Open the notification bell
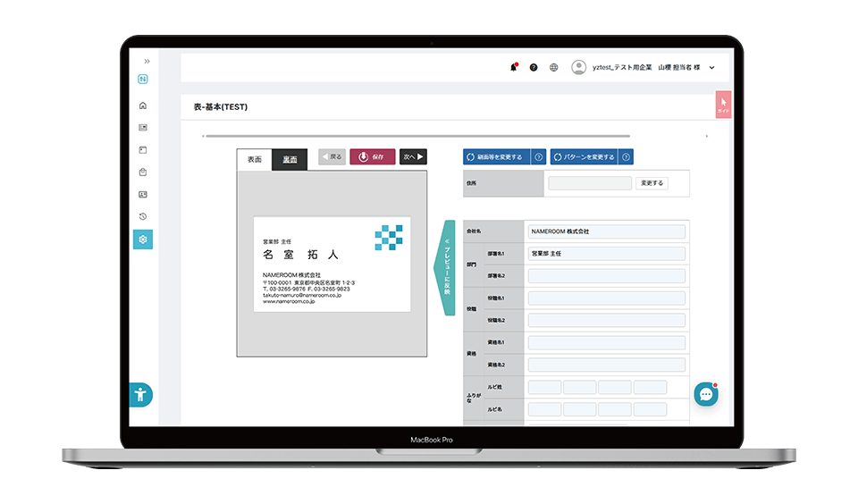858x504 pixels. (x=513, y=67)
